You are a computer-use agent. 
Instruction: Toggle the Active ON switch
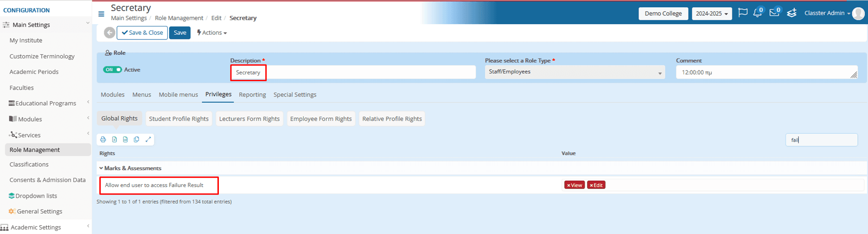pyautogui.click(x=112, y=70)
